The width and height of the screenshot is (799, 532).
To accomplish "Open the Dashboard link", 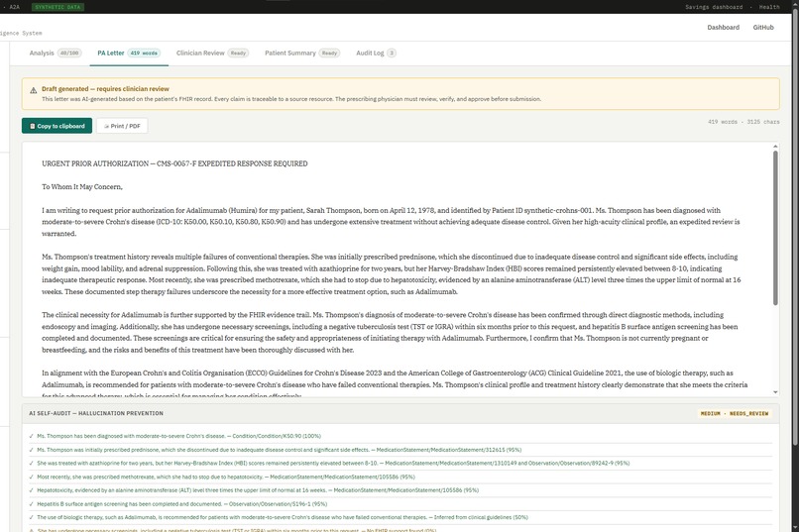I will click(723, 28).
